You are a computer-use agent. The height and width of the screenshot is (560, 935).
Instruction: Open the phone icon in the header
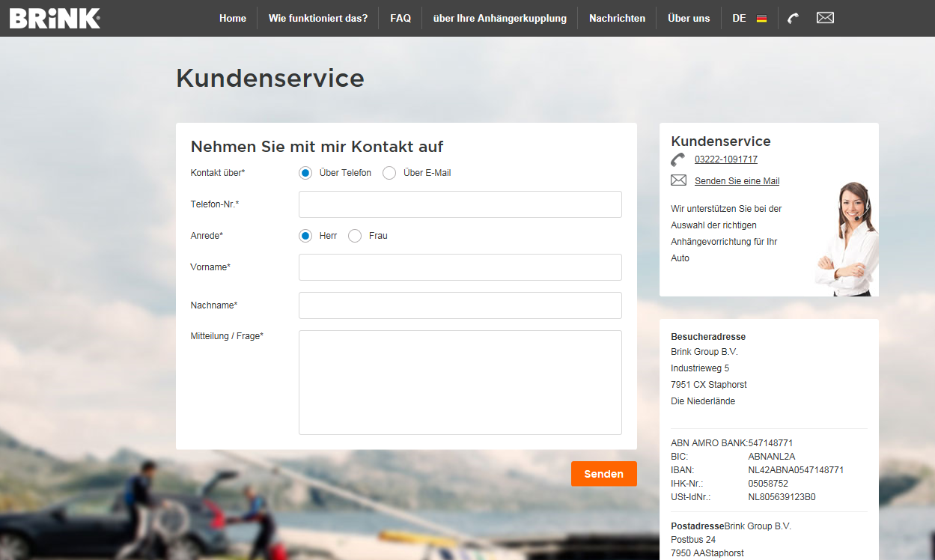click(794, 18)
